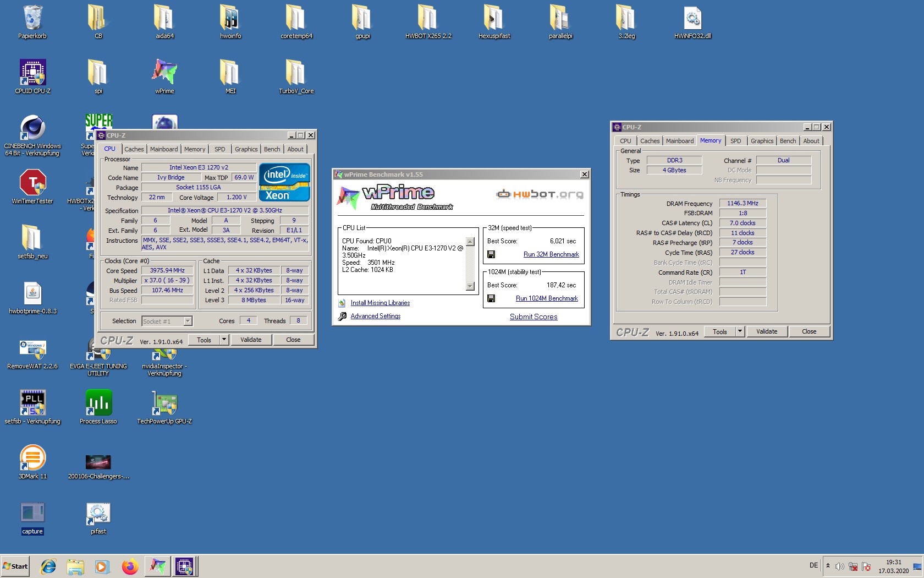Show hidden tray icons arrow
924x578 pixels.
point(828,565)
